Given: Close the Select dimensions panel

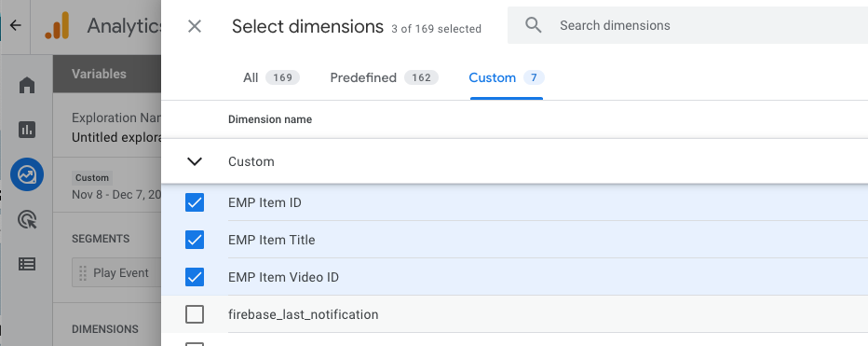Looking at the screenshot, I should pos(195,26).
